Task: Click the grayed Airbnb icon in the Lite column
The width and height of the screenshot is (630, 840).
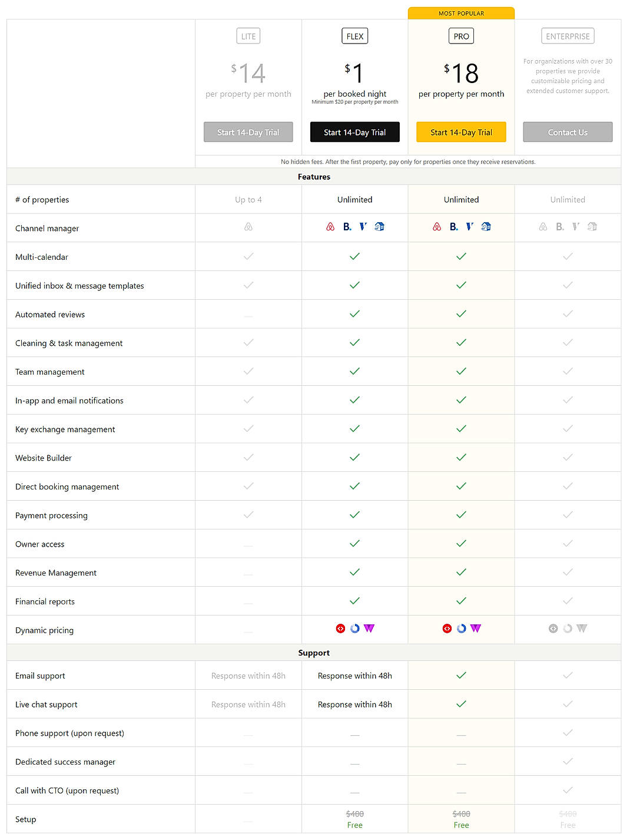Action: 248,226
